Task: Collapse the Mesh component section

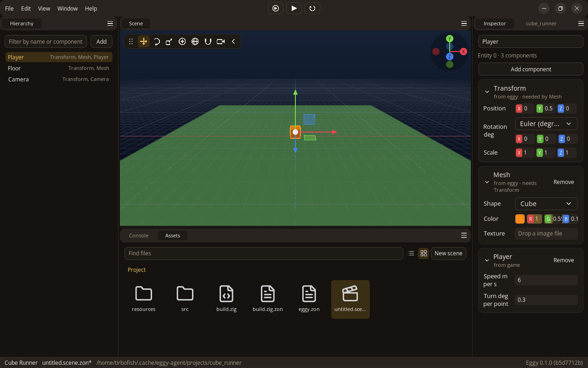Action: point(487,182)
